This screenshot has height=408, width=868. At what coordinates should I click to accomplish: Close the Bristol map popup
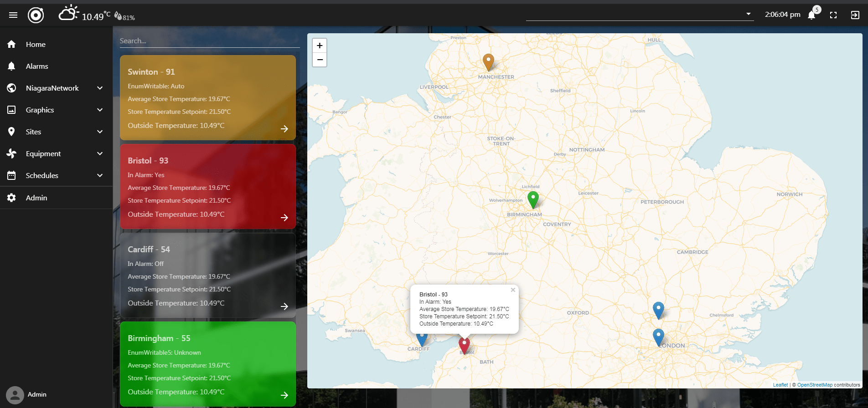click(x=513, y=290)
